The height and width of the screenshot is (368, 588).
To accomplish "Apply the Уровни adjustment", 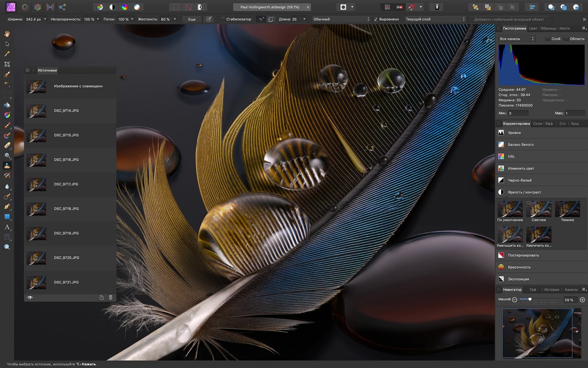I will click(514, 133).
